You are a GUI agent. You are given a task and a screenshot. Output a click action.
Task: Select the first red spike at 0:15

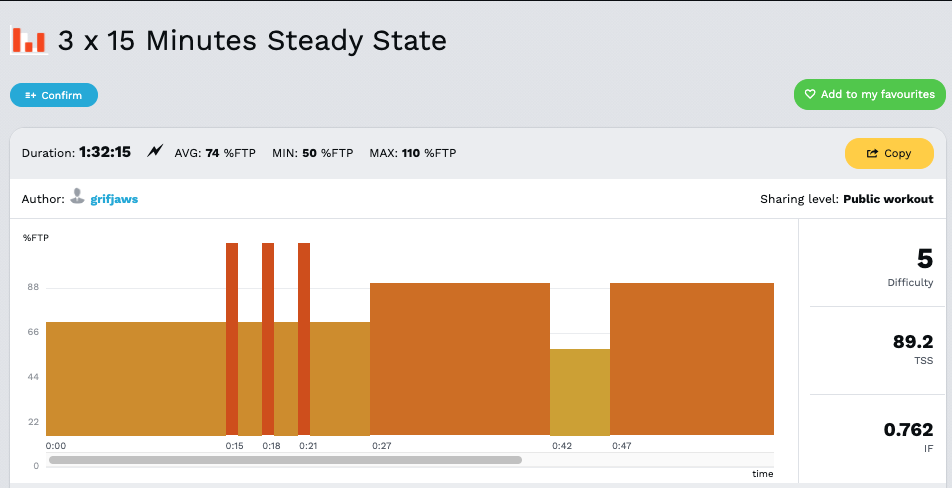pos(232,340)
